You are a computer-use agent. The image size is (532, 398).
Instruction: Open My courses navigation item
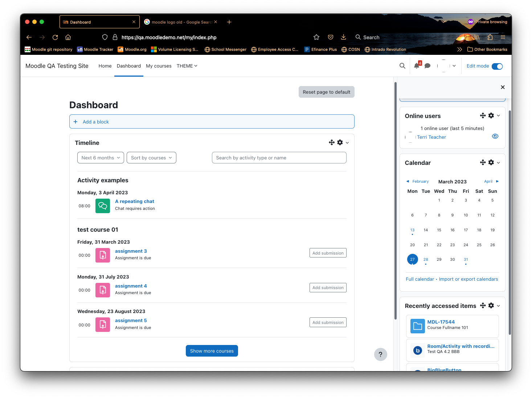tap(159, 66)
